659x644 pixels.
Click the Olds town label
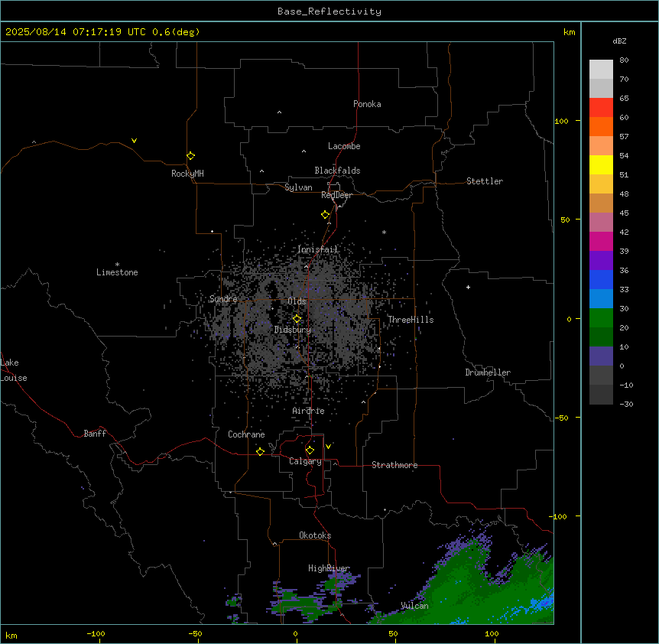pyautogui.click(x=297, y=301)
